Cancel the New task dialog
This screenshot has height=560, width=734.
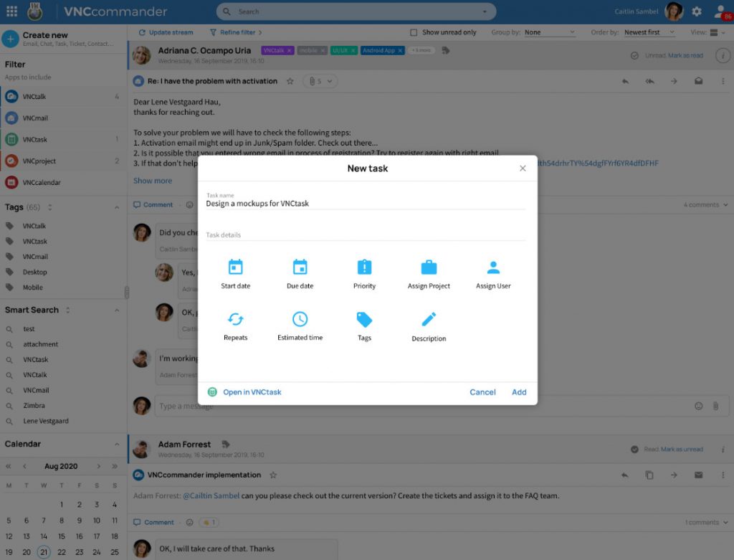[482, 392]
